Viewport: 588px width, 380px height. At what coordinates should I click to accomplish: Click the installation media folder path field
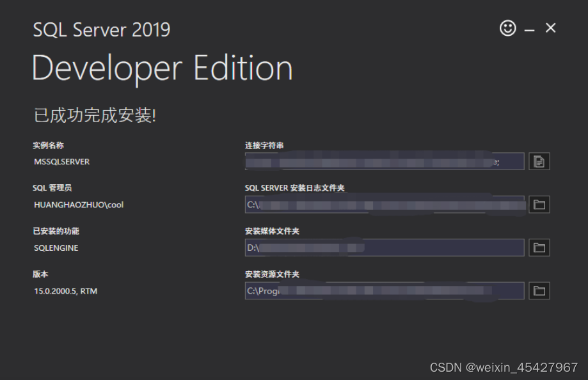pos(385,248)
